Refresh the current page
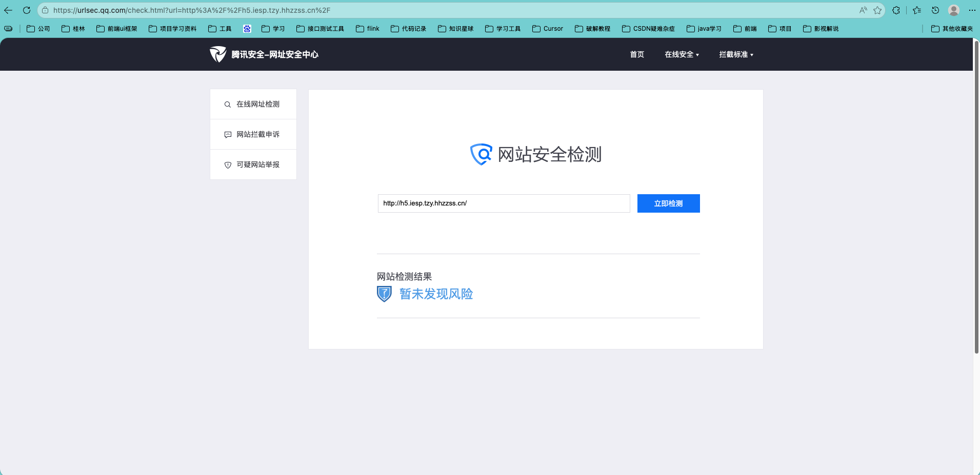 click(x=27, y=10)
